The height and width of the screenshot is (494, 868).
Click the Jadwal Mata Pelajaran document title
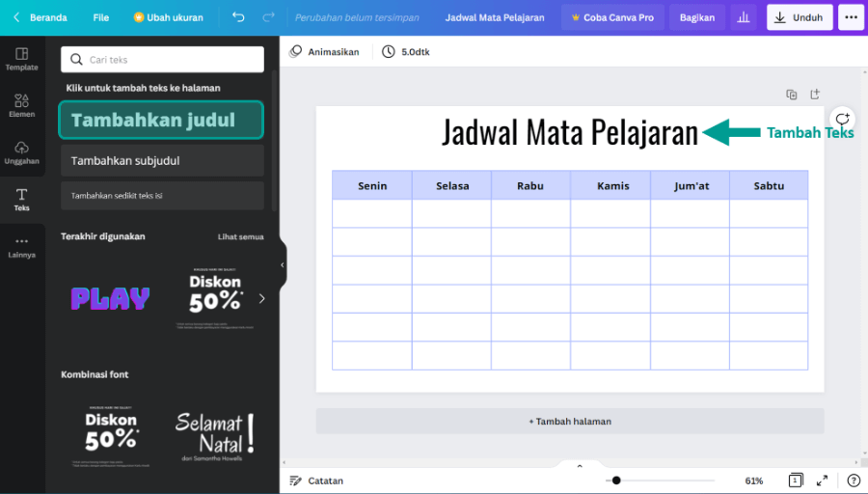pyautogui.click(x=495, y=17)
